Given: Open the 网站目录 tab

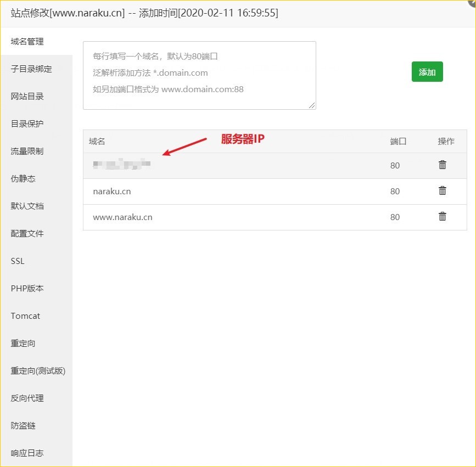Looking at the screenshot, I should pos(36,96).
